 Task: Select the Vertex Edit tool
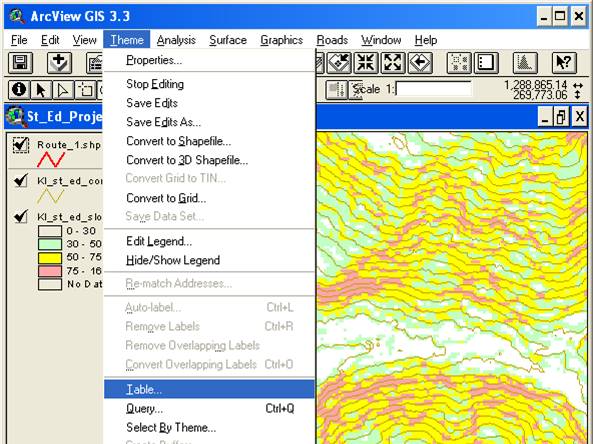click(x=63, y=90)
